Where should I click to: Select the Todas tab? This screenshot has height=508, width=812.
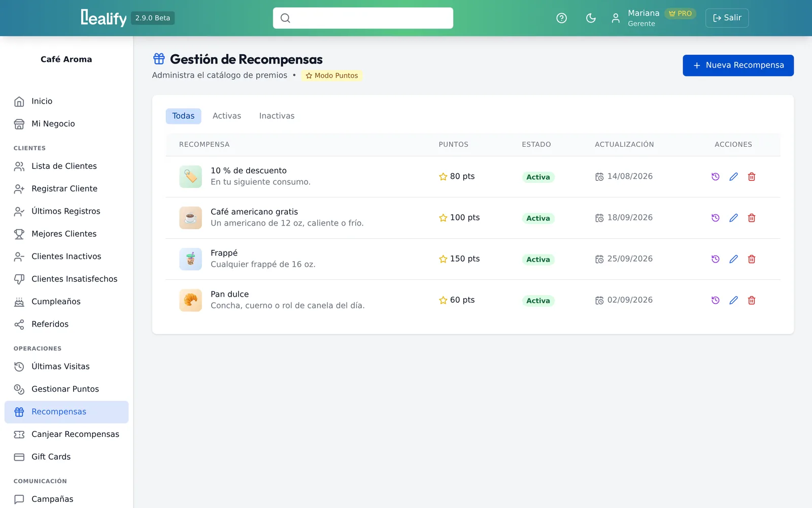(x=183, y=116)
